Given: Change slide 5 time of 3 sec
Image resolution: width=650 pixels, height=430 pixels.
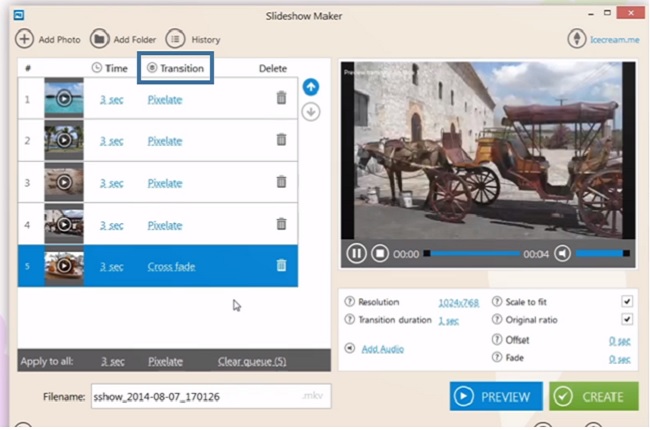Looking at the screenshot, I should (x=112, y=267).
